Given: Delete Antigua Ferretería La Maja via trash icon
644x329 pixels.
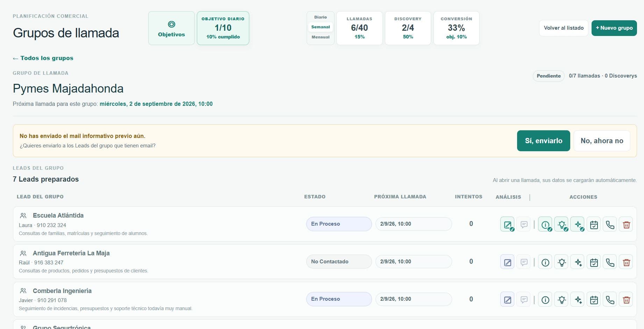Looking at the screenshot, I should (x=626, y=262).
